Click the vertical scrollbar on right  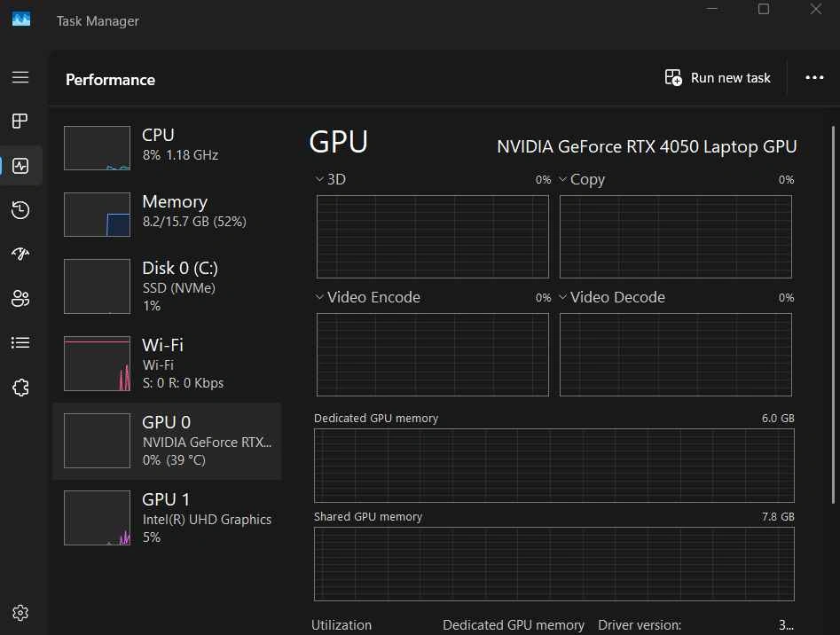833,315
